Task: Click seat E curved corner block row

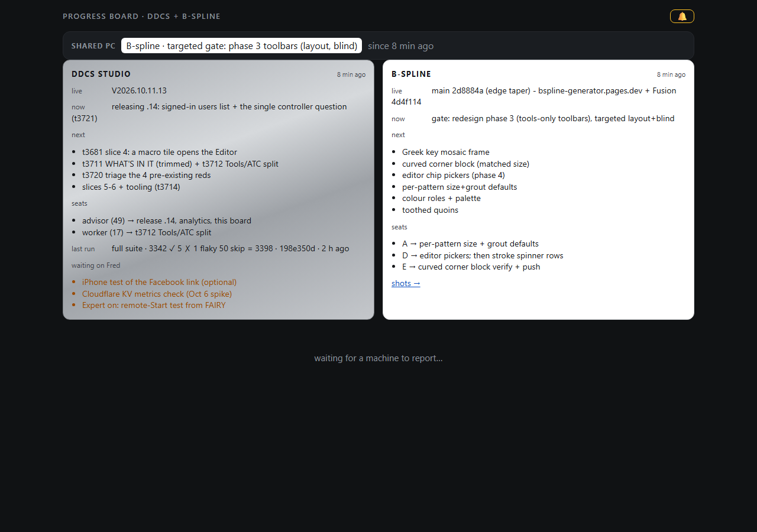Action: point(471,267)
